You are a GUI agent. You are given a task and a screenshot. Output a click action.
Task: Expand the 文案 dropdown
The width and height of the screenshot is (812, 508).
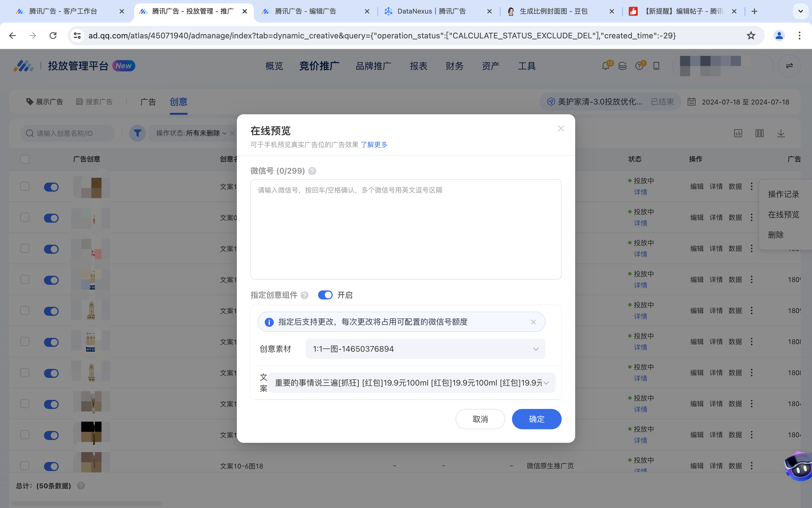pyautogui.click(x=411, y=383)
